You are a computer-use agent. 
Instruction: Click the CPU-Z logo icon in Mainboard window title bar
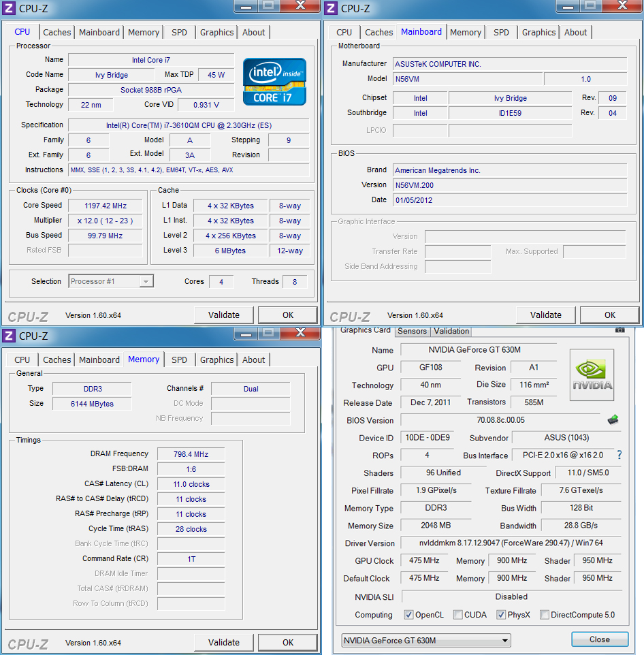331,8
